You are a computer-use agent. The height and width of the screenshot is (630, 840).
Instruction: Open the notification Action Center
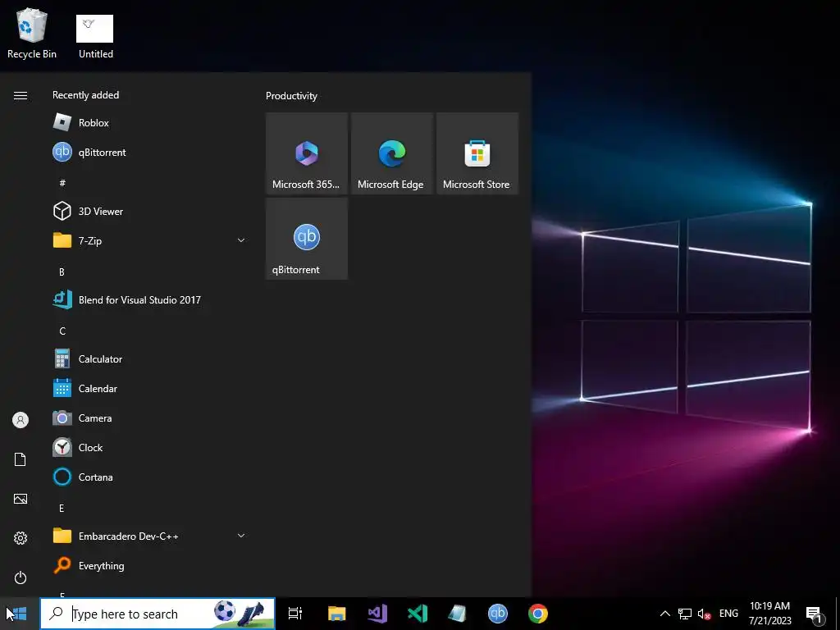(815, 614)
